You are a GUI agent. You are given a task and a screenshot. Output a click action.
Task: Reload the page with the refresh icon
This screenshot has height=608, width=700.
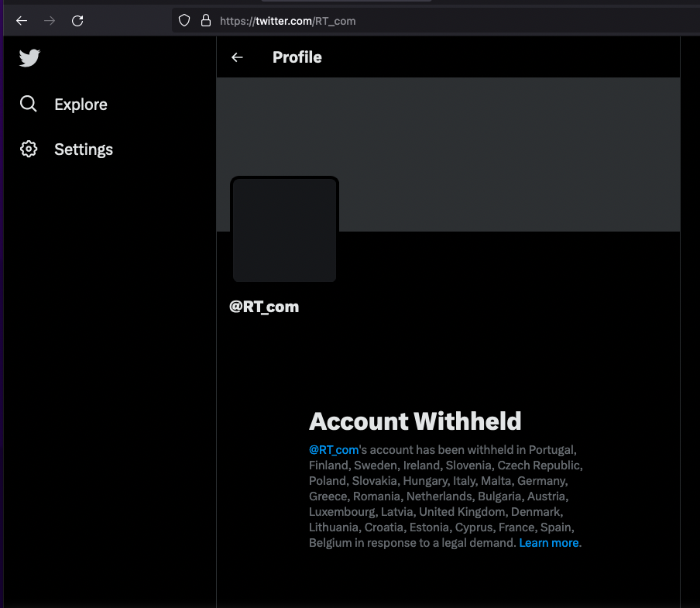coord(77,21)
